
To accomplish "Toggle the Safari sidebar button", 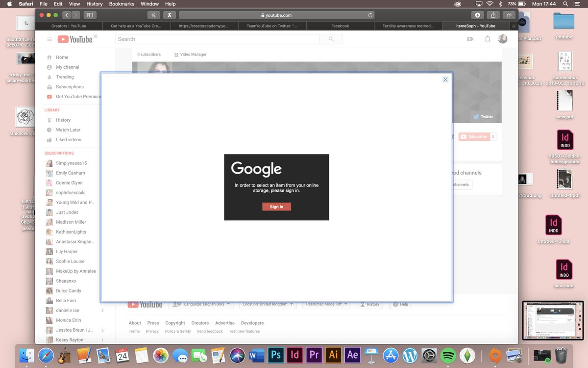I will point(90,15).
